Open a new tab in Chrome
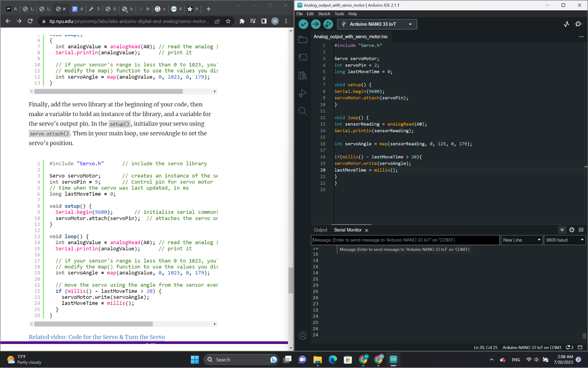The image size is (588, 368). coord(209,9)
